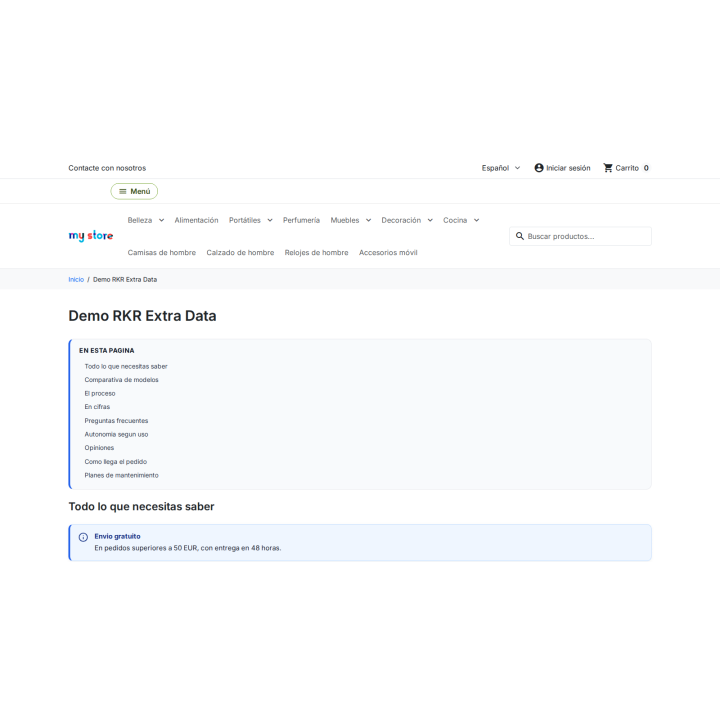Jump to El proceso section
720x720 pixels.
click(x=100, y=394)
